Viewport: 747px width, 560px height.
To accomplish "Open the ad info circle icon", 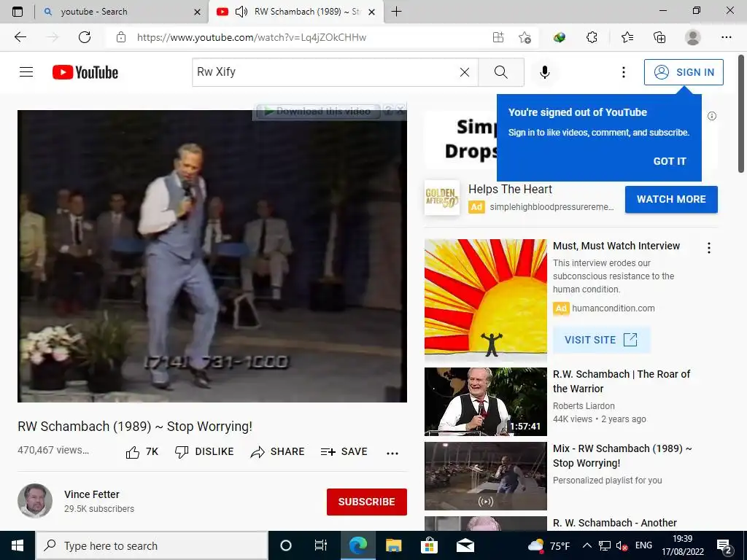I will click(x=712, y=116).
